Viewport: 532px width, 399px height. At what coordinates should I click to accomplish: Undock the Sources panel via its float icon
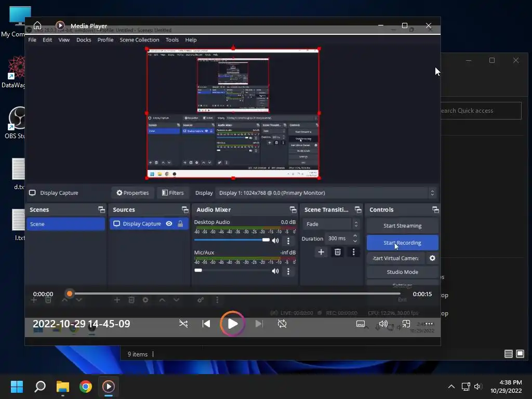(185, 210)
